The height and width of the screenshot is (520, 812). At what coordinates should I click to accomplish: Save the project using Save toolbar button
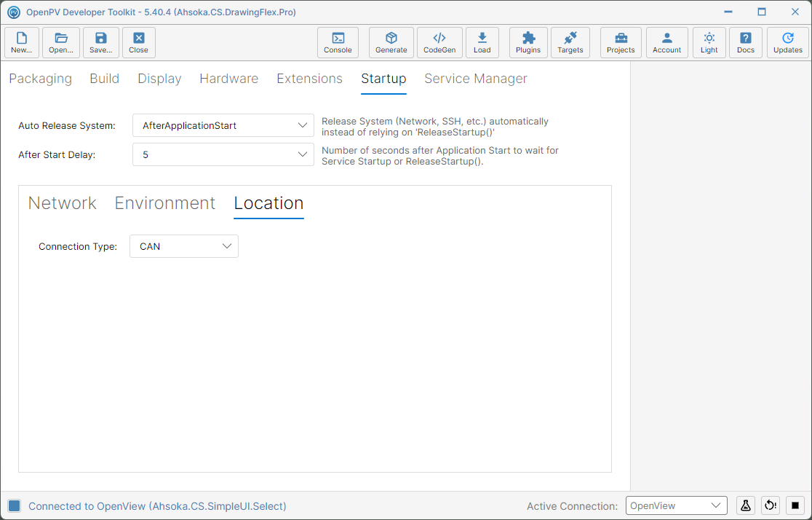pos(101,42)
